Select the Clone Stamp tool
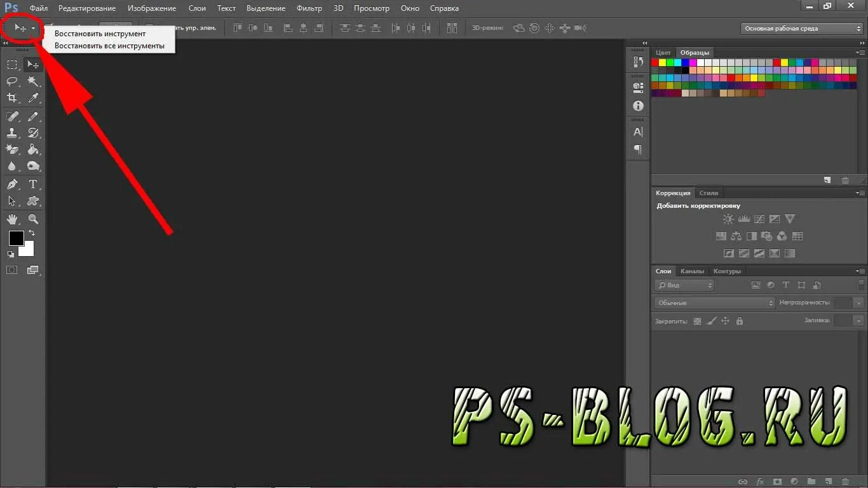Viewport: 868px width, 488px height. (x=12, y=133)
